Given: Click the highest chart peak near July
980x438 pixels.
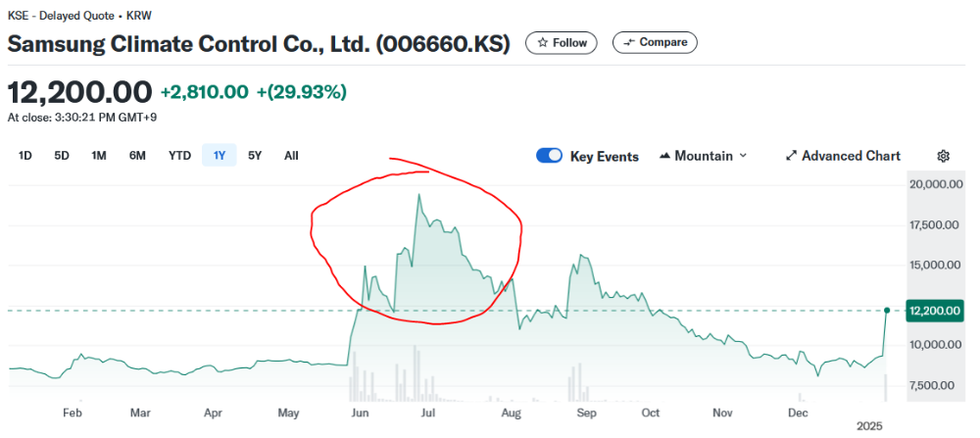Looking at the screenshot, I should (419, 195).
